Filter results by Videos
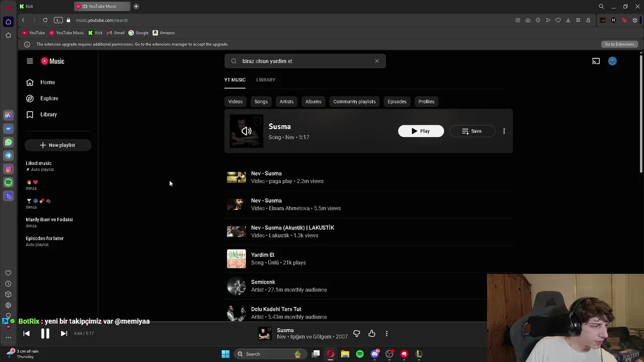This screenshot has width=644, height=362. click(x=235, y=102)
